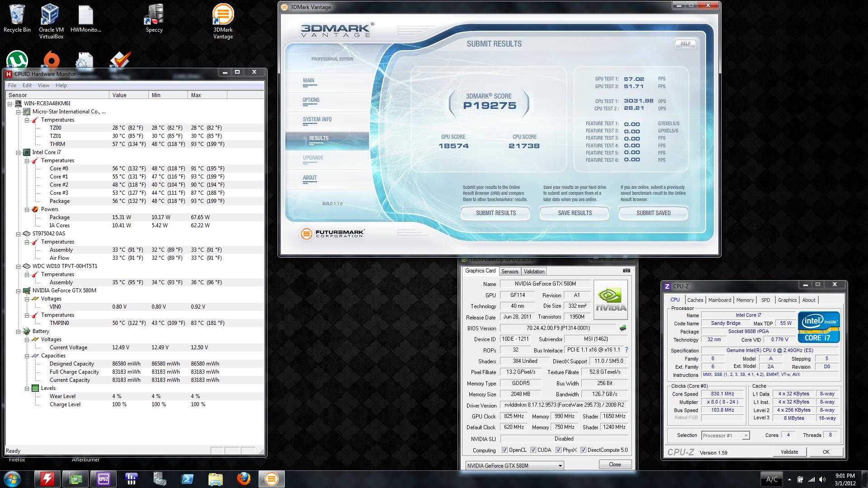The image size is (868, 488).
Task: Collapse the Intel Core i7 node
Action: (19, 152)
